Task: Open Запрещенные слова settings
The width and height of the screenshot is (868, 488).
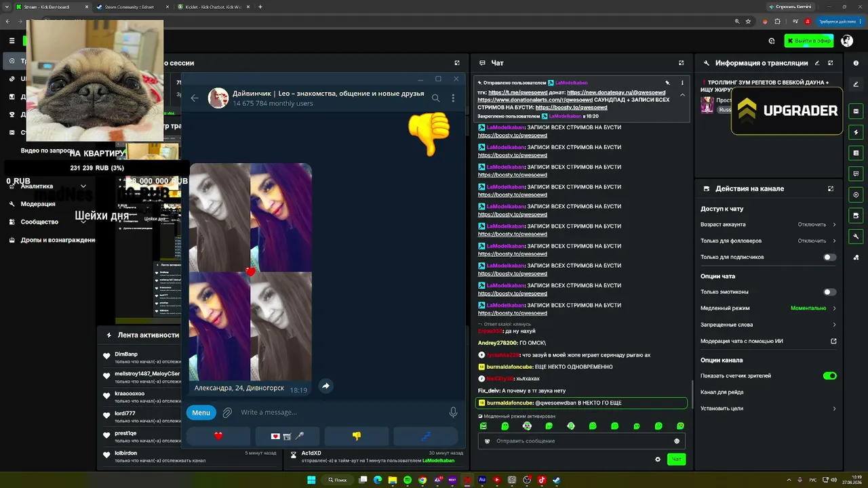Action: pos(768,325)
